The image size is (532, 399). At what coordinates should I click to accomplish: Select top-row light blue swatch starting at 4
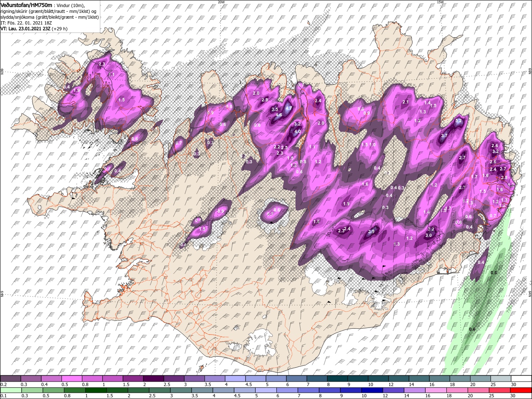[236, 379]
